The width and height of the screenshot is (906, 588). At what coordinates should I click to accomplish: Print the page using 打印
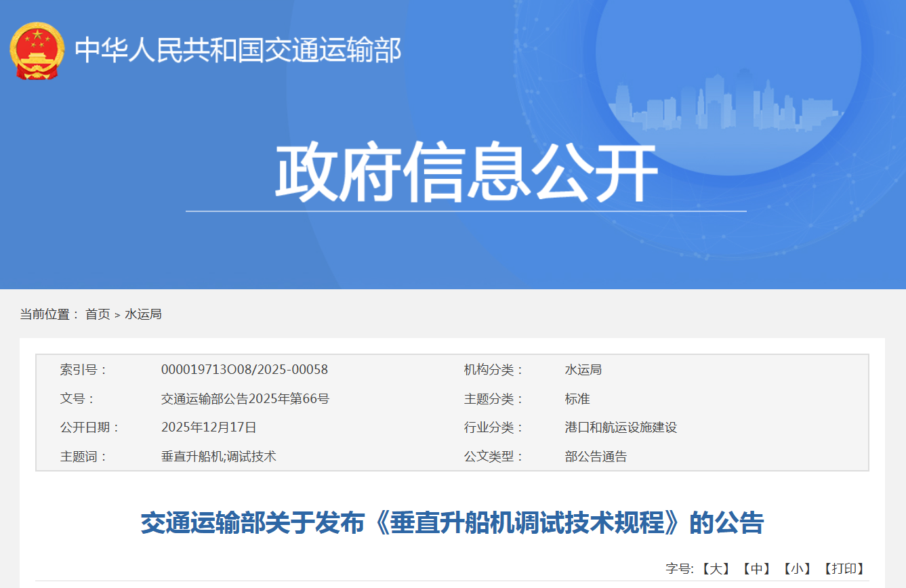[x=844, y=569]
